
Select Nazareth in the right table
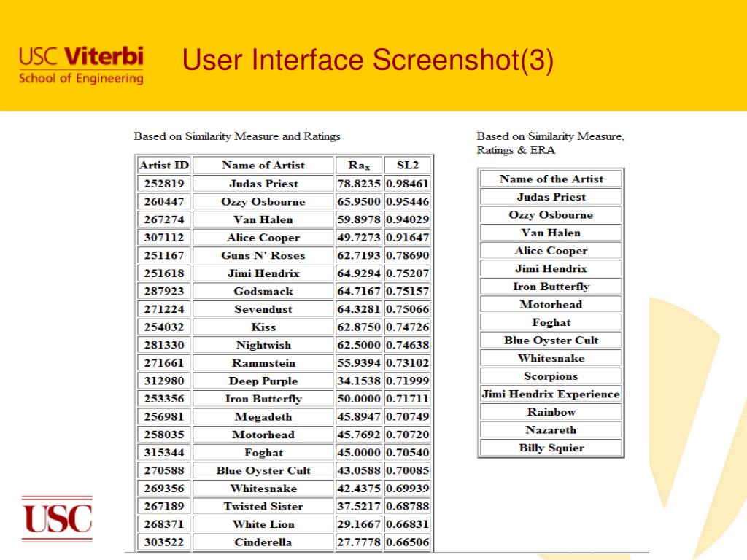tap(551, 430)
